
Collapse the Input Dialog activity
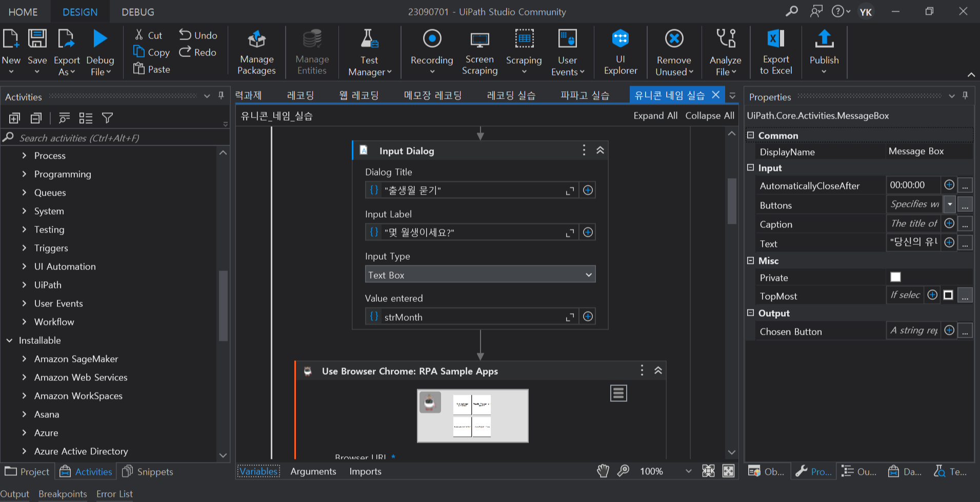point(600,150)
